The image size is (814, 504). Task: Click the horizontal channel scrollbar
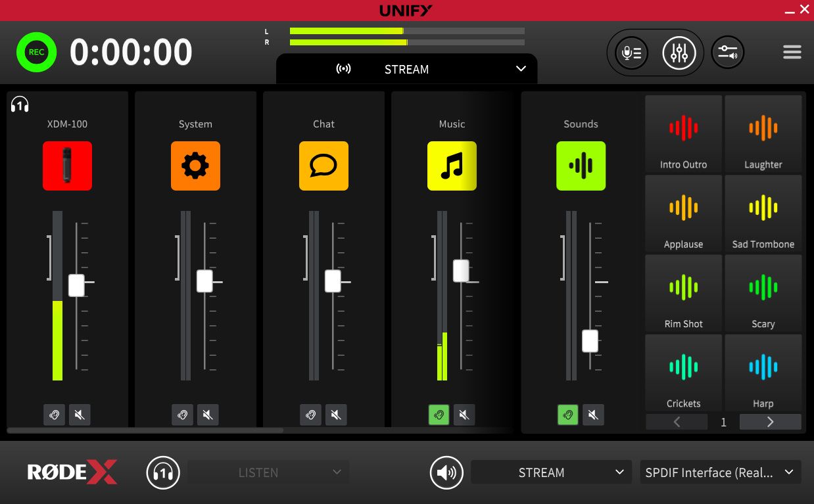pos(145,430)
